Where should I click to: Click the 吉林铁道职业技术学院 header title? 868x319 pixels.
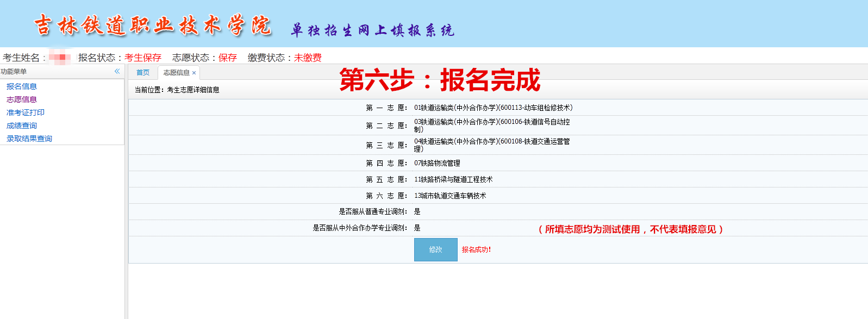153,26
